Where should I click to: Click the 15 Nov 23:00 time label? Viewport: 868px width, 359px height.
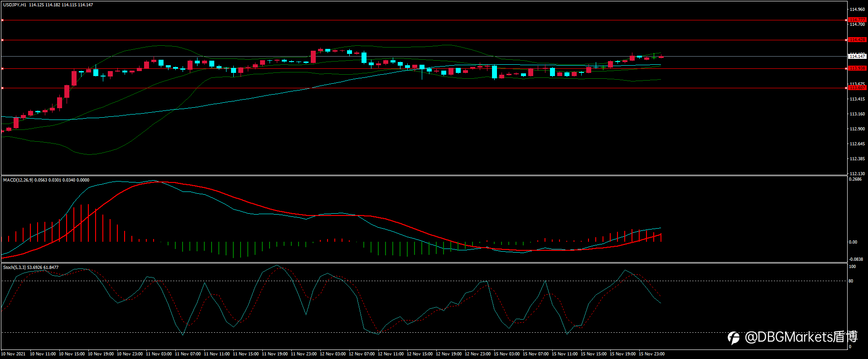pos(651,354)
